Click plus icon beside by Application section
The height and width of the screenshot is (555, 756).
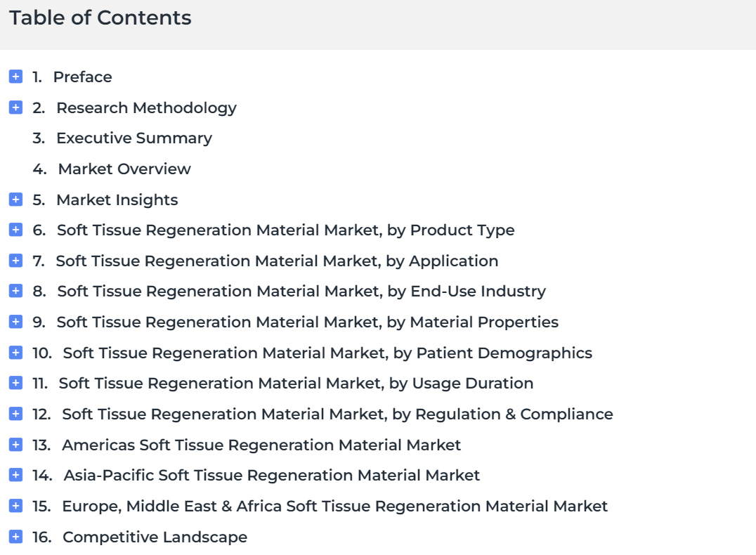[16, 261]
